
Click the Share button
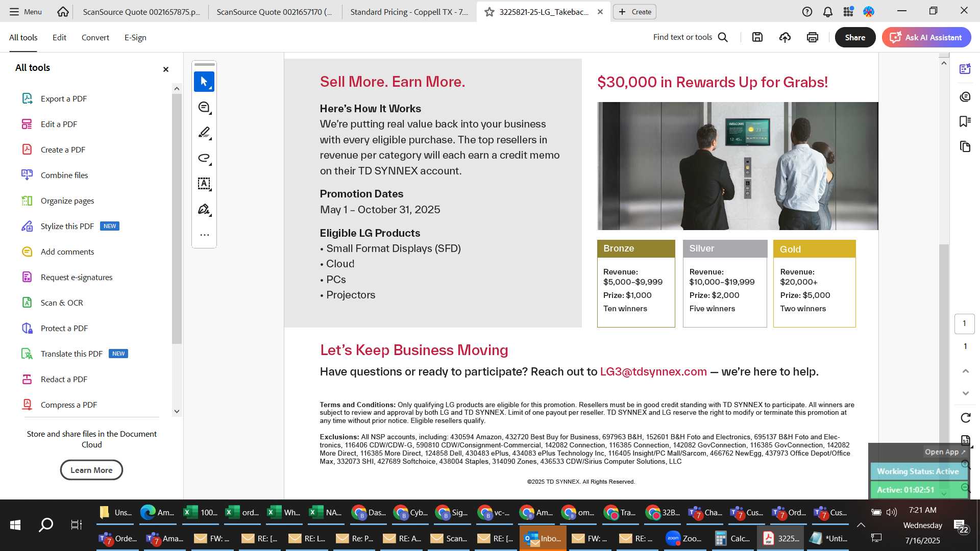coord(855,37)
